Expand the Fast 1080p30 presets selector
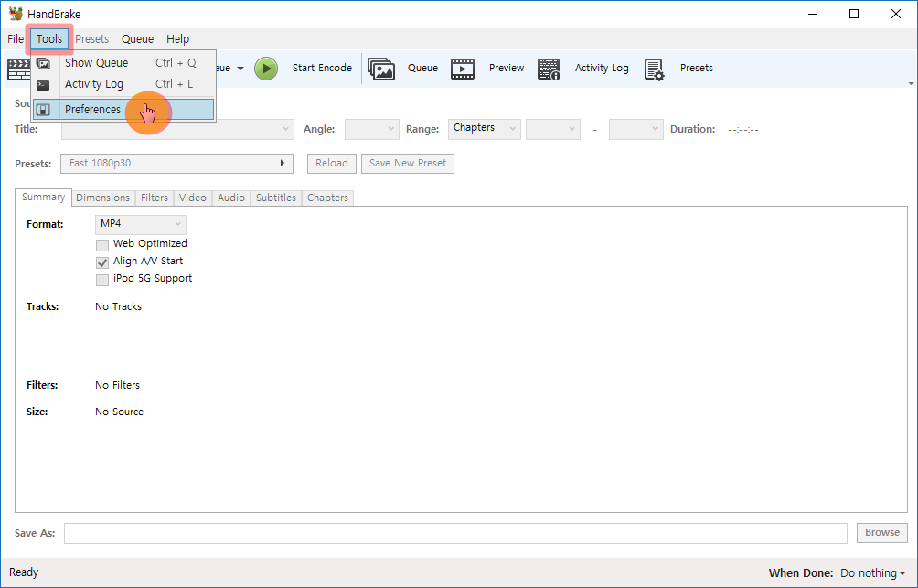 coord(176,164)
